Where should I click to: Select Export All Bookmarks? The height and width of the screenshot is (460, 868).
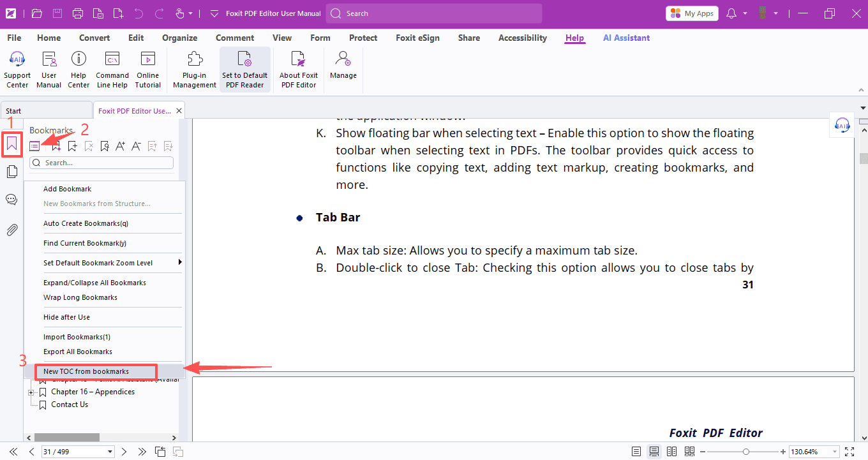(x=77, y=352)
